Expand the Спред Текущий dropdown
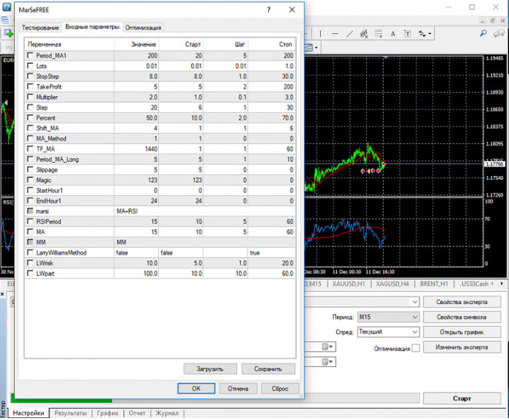Viewport: 509px width, 420px height. 388,332
